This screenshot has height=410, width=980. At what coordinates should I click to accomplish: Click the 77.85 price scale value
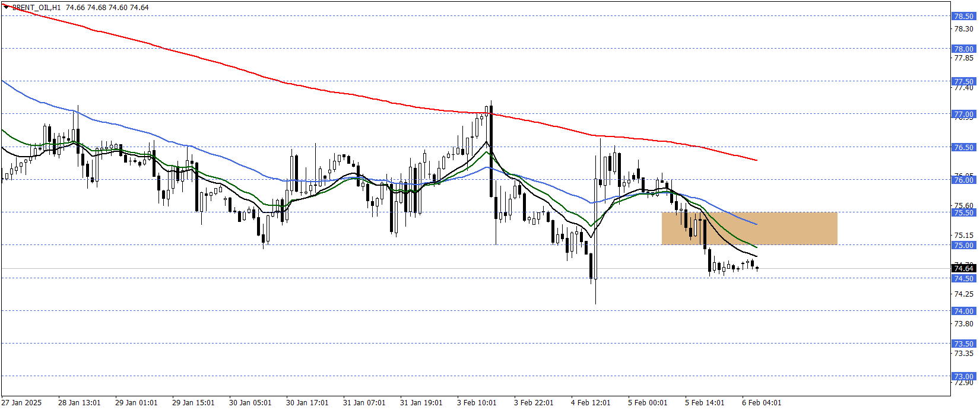click(963, 58)
